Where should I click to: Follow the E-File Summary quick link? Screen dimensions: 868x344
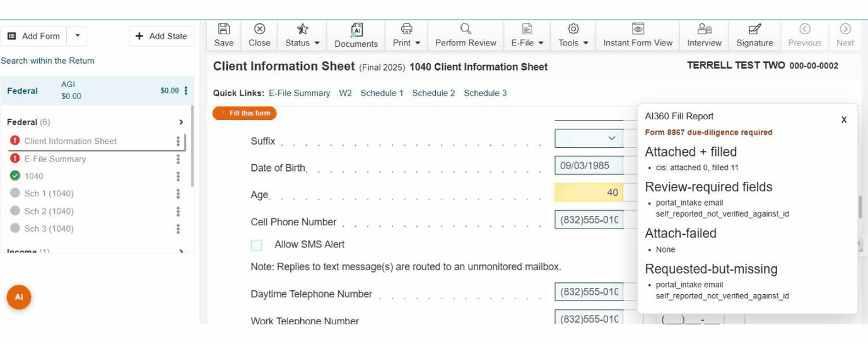point(300,93)
